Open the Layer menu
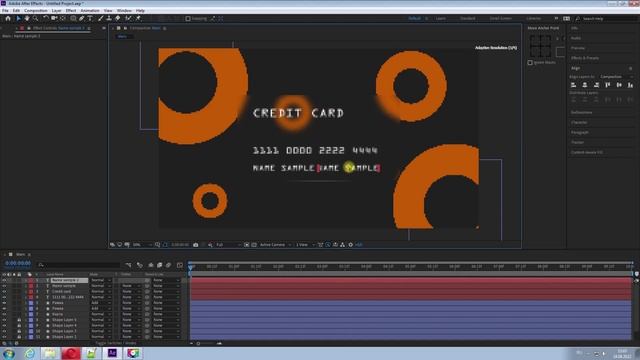640x360 pixels. (x=56, y=11)
